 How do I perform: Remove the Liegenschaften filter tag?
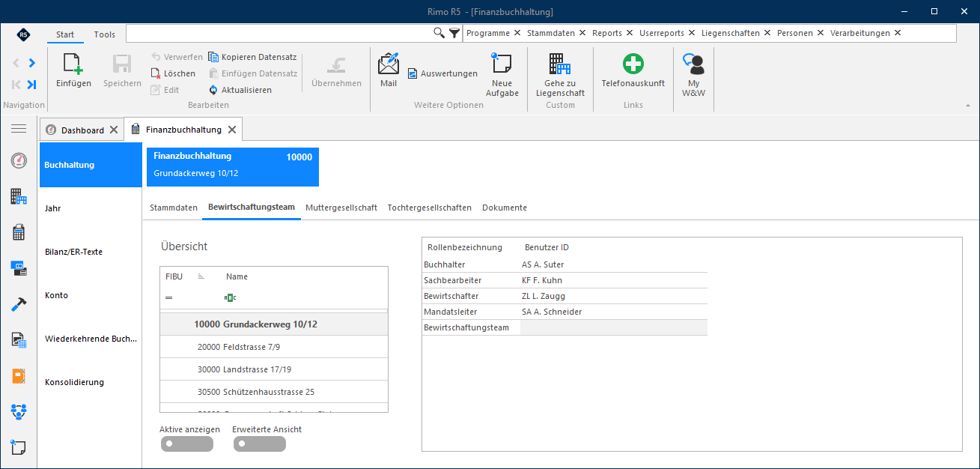767,33
